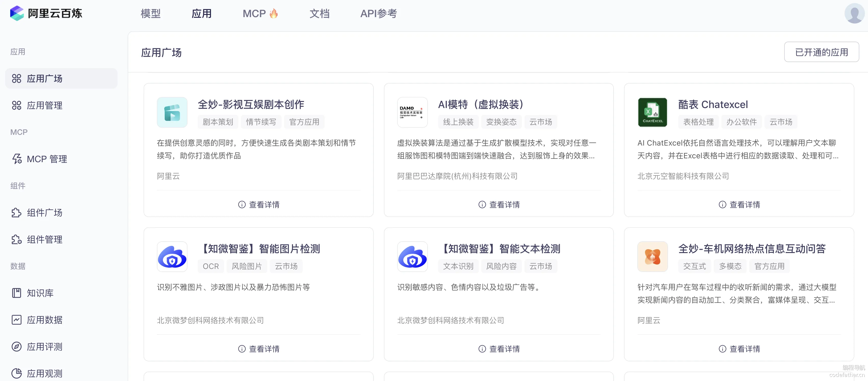This screenshot has width=868, height=381.
Task: Click the 线上换装 tag
Action: [458, 122]
